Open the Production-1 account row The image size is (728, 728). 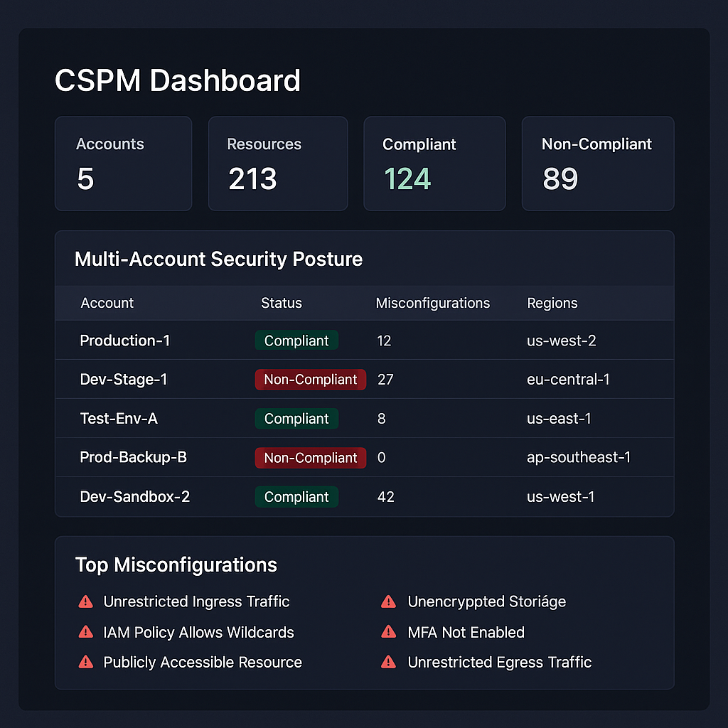[x=365, y=341]
